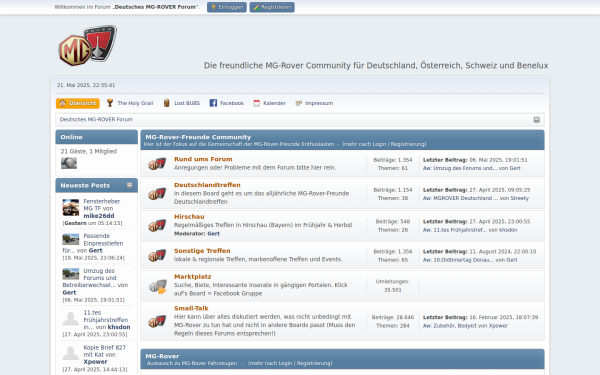This screenshot has height=375, width=600.
Task: Open user Streety's profile
Action: (520, 198)
